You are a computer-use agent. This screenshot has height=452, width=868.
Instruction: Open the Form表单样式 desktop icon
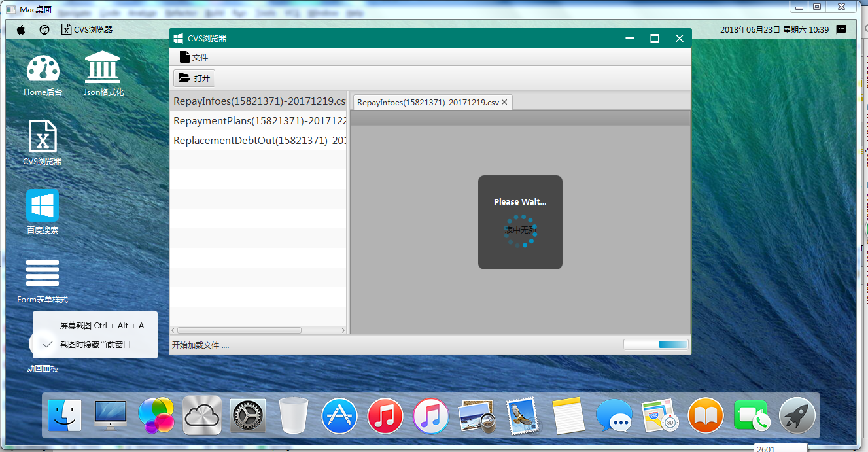pyautogui.click(x=43, y=281)
